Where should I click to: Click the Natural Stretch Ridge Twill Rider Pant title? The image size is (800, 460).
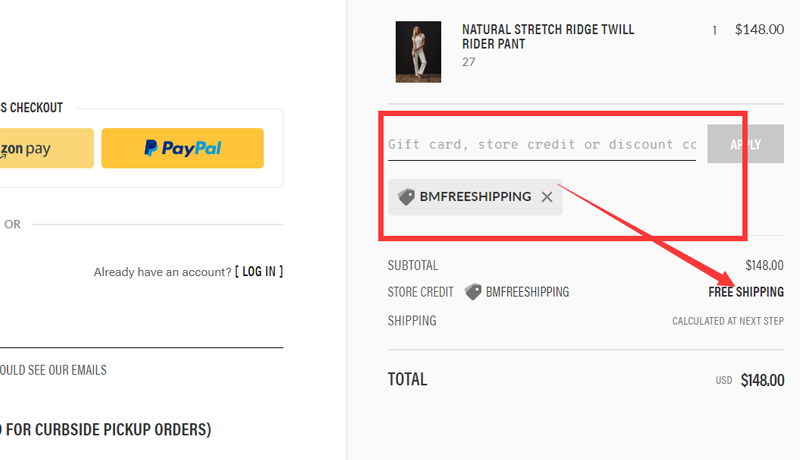548,37
